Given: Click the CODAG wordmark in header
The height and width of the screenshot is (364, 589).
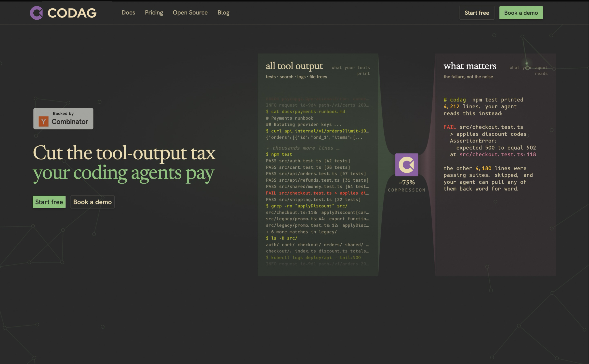Looking at the screenshot, I should pos(72,13).
